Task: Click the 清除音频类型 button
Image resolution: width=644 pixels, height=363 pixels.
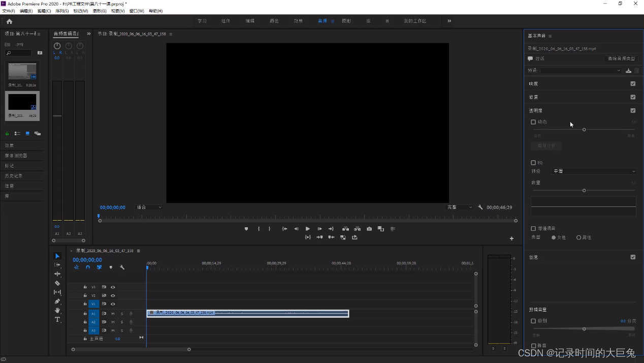Action: click(622, 58)
